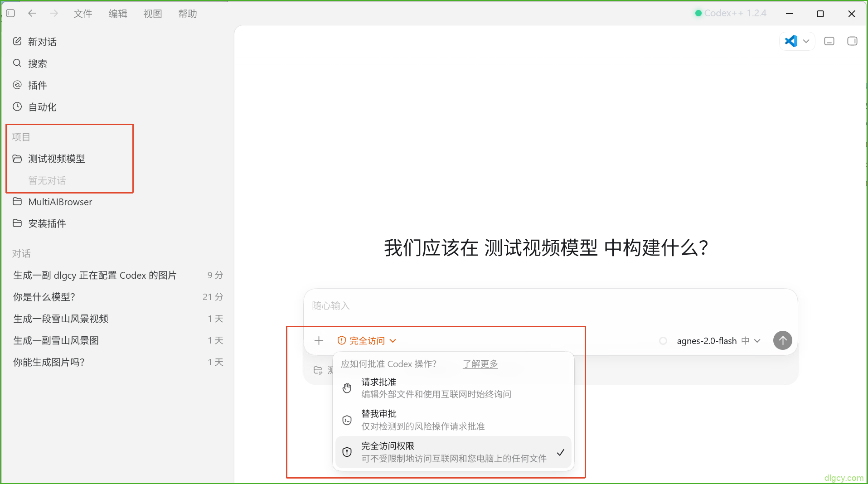The width and height of the screenshot is (868, 484).
Task: Click the 自动化 clock icon
Action: (x=17, y=106)
